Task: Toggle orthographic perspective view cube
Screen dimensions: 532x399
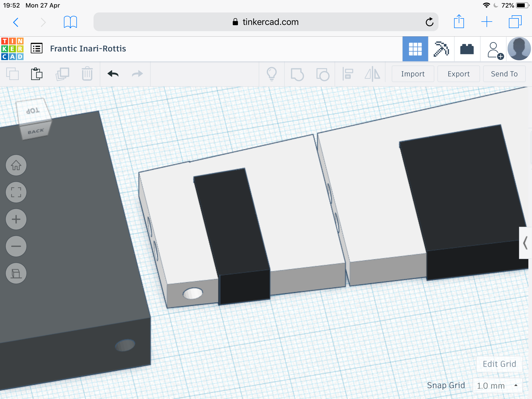Action: 16,273
